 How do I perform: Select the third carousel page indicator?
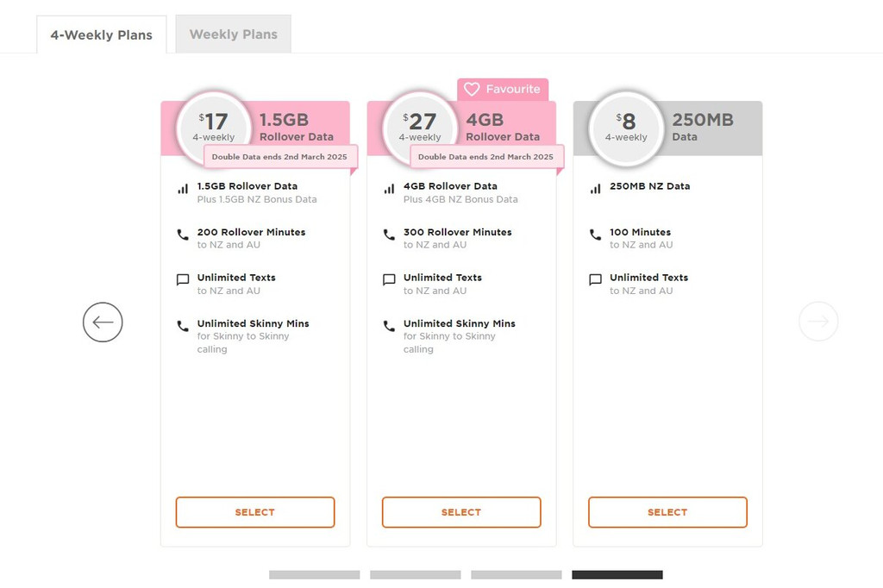coord(516,574)
